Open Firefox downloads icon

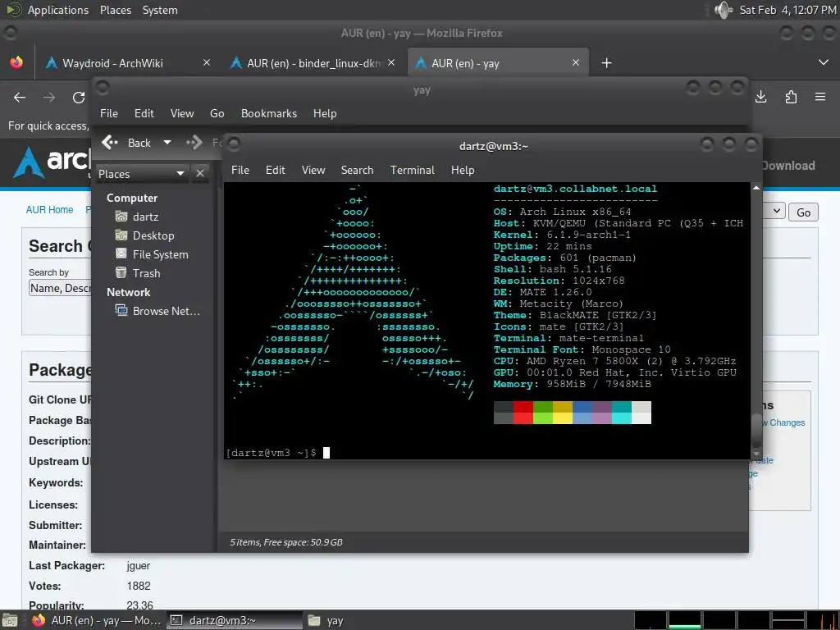pyautogui.click(x=760, y=97)
